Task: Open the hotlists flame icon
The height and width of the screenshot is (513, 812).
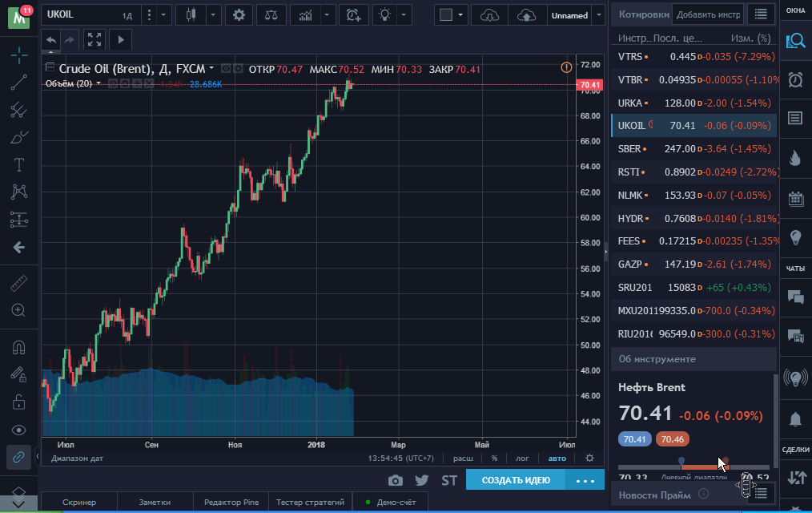Action: tap(795, 158)
